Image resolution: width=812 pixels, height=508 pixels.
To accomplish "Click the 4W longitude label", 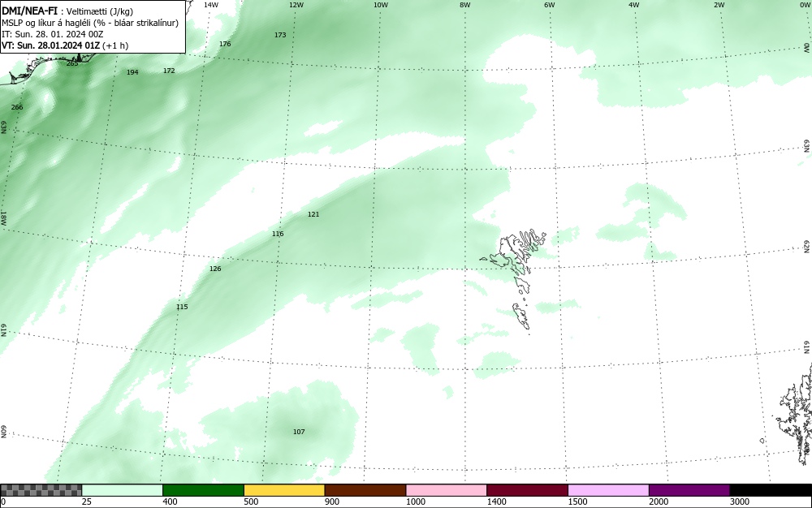I will [x=634, y=5].
